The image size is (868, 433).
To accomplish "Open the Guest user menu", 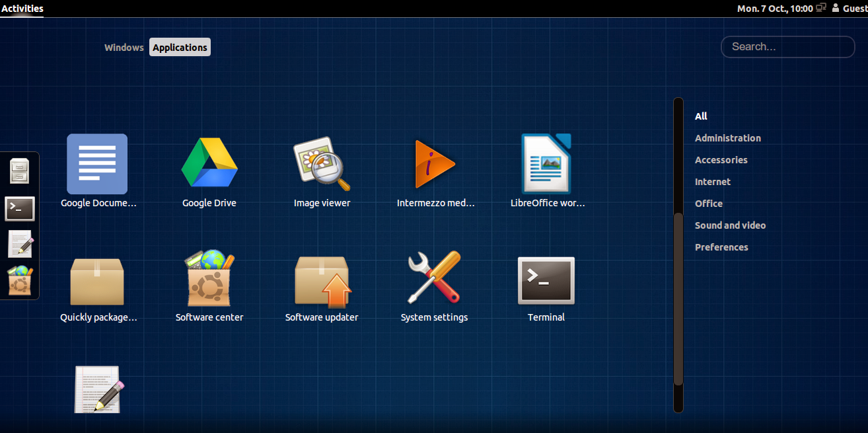I will 849,9.
